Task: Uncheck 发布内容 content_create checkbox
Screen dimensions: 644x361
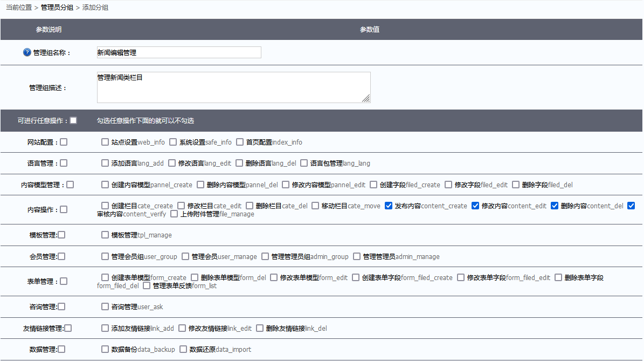Action: 389,206
